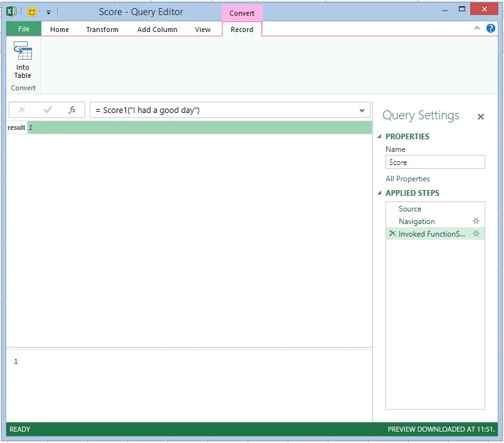Select the Navigation applied step
This screenshot has height=443, width=504.
click(x=435, y=221)
